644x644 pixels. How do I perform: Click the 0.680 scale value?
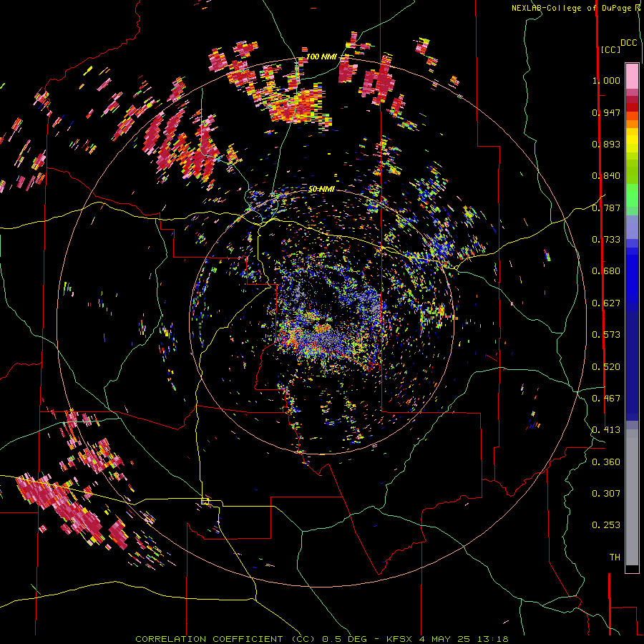(606, 271)
